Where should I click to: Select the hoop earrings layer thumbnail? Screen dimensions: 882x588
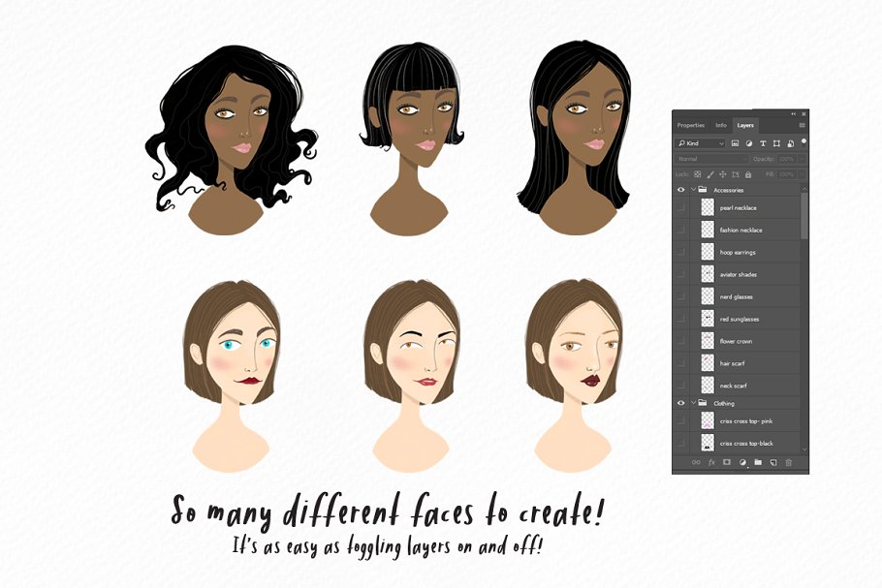coord(706,252)
